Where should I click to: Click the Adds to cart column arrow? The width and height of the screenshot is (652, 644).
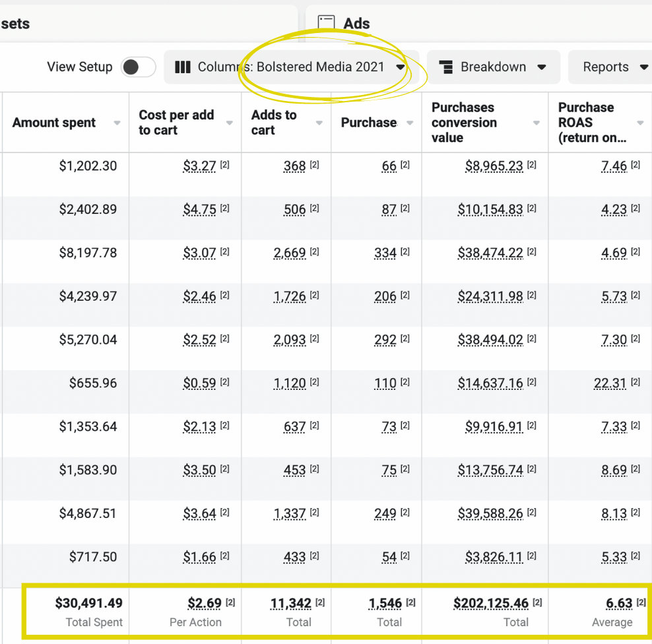[x=319, y=123]
